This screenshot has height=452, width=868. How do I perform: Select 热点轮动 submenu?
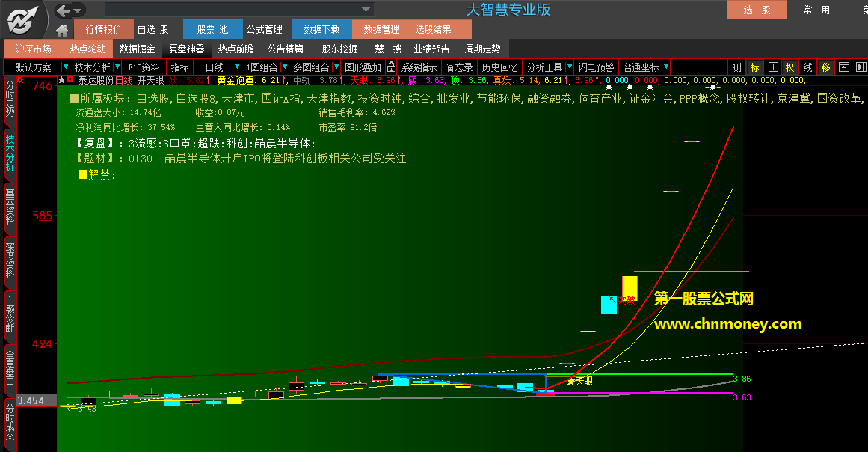pyautogui.click(x=87, y=49)
